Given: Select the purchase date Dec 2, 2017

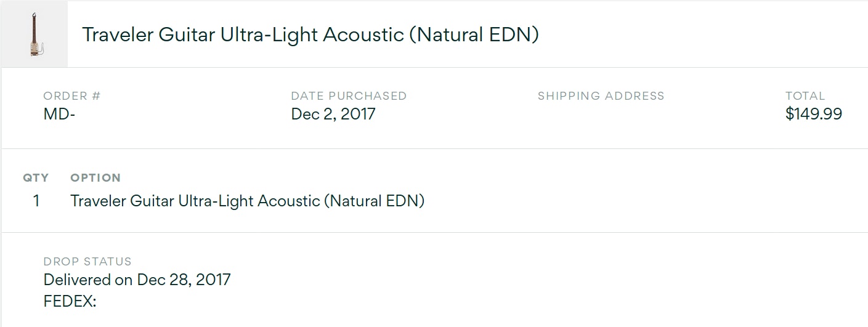Looking at the screenshot, I should pyautogui.click(x=333, y=114).
